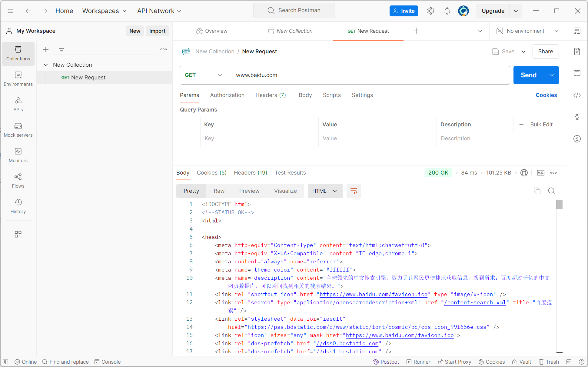Open the API Network dropdown
This screenshot has height=367, width=588.
(x=159, y=11)
